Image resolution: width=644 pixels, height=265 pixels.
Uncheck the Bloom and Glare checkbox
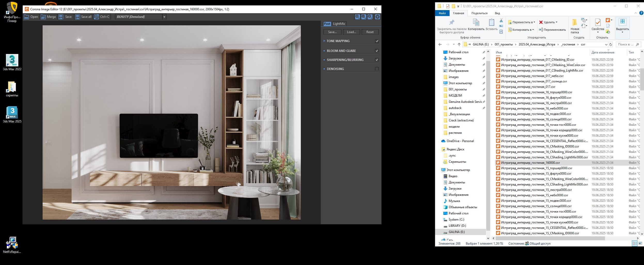coord(377,51)
